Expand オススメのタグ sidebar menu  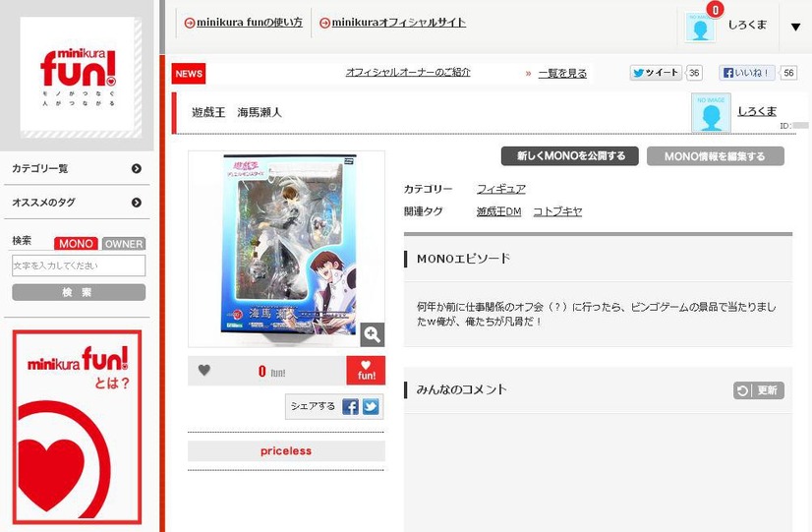click(77, 203)
